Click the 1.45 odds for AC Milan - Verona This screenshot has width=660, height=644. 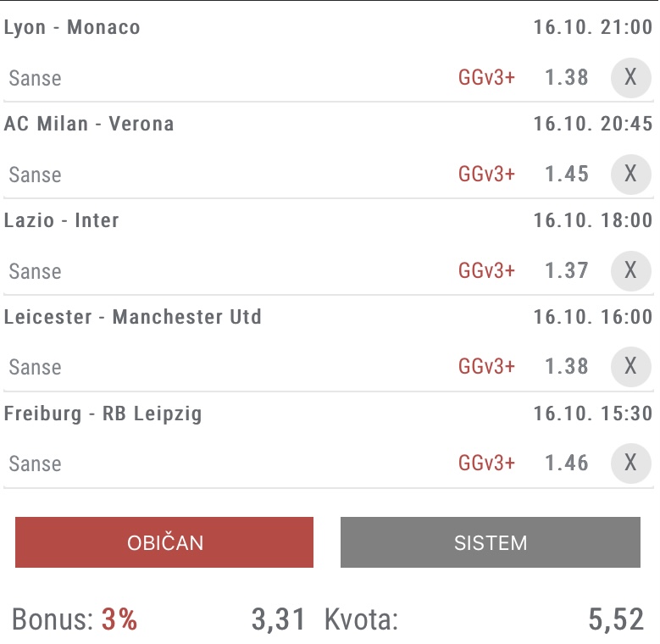click(x=567, y=174)
